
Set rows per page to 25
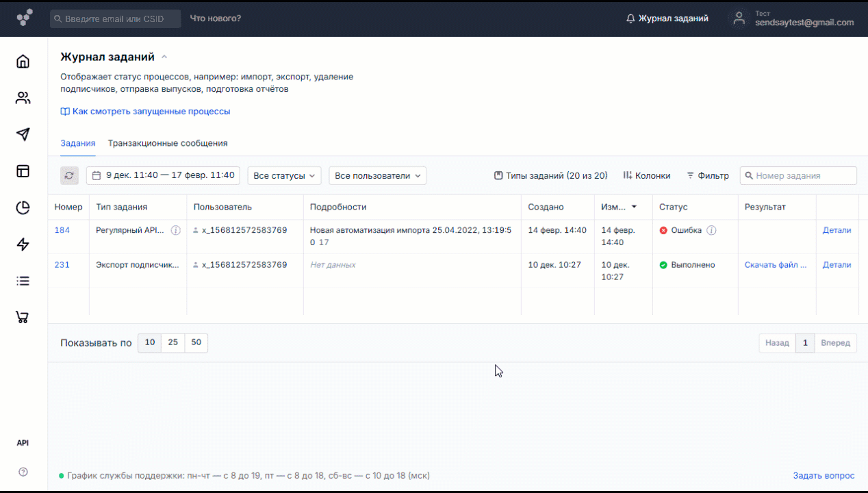coord(173,342)
